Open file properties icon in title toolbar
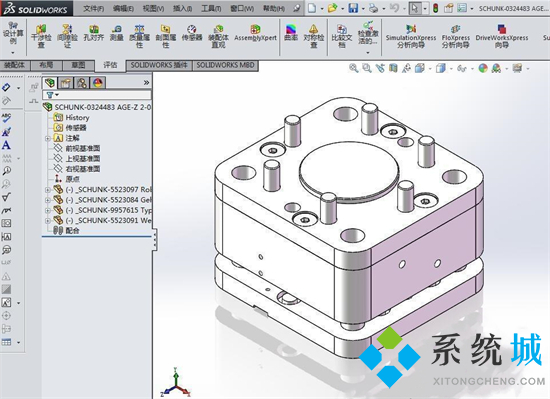Screen dimensions: 550x399 point(449,8)
